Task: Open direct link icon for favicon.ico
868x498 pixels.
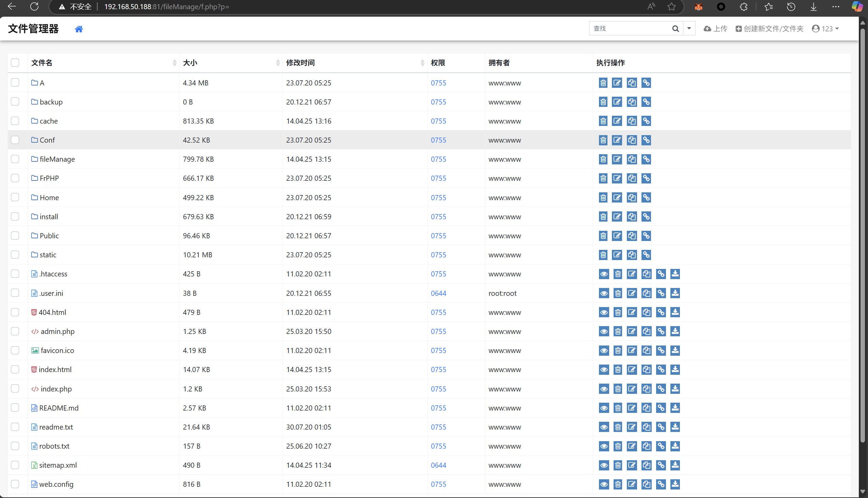Action: tap(661, 351)
